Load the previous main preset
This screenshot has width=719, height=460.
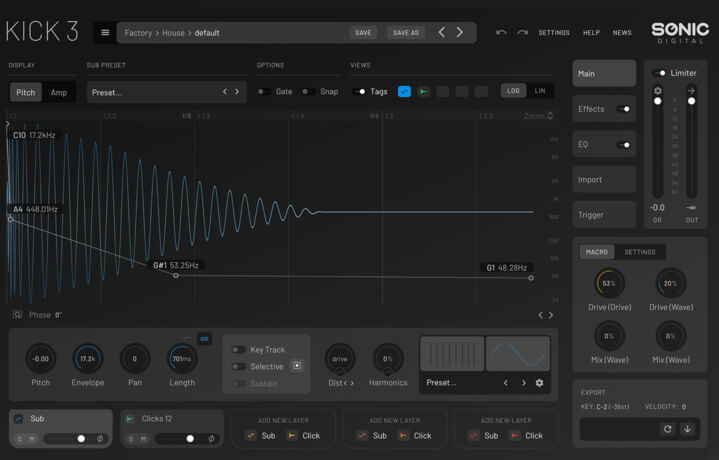click(x=442, y=32)
